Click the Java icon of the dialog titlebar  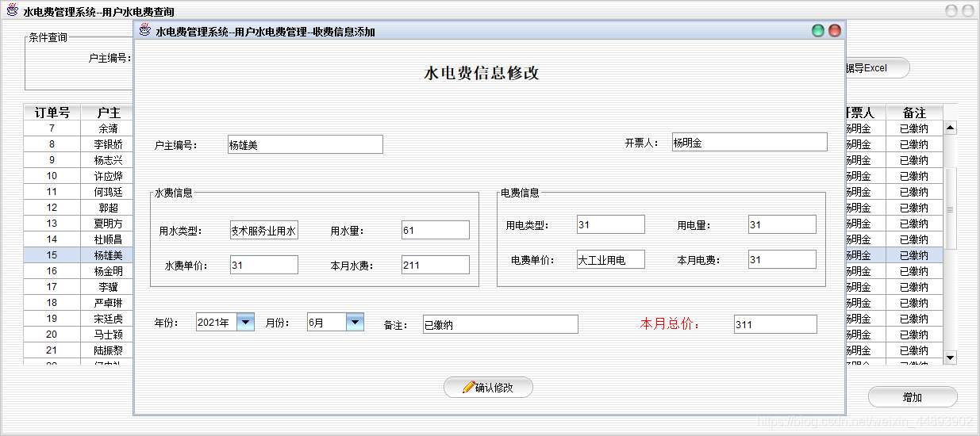point(144,31)
